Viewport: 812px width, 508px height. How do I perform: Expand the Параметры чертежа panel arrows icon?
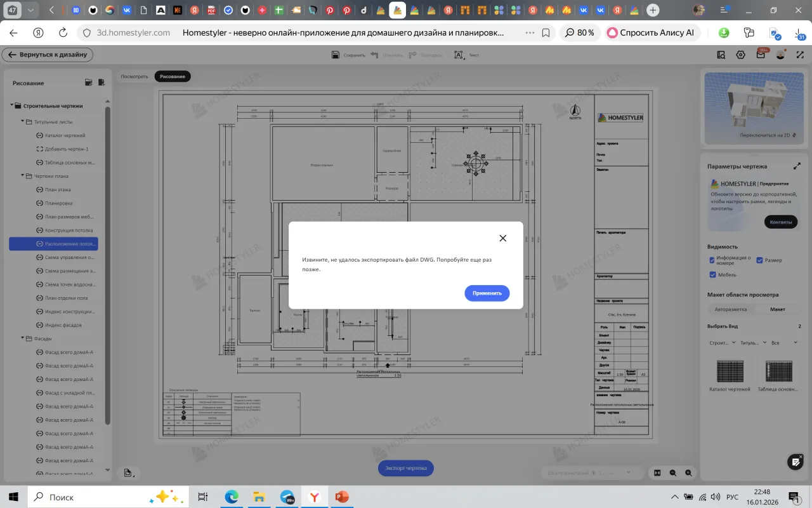pyautogui.click(x=797, y=166)
